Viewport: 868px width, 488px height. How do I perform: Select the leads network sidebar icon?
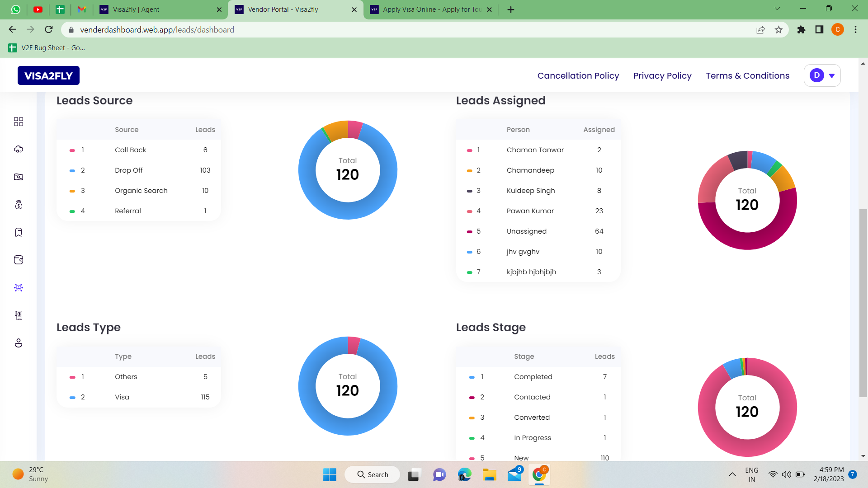pyautogui.click(x=19, y=288)
